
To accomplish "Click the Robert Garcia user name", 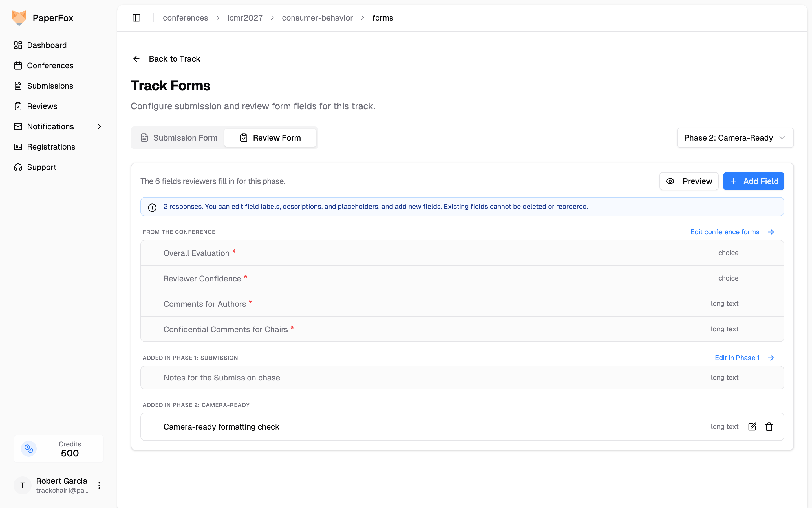I will click(62, 481).
